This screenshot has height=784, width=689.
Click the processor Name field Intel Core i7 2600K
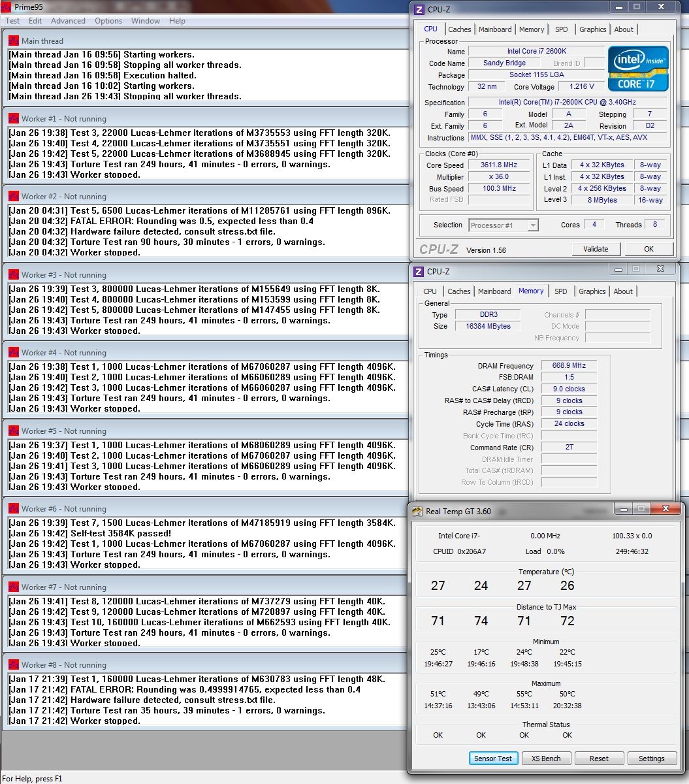coord(536,51)
